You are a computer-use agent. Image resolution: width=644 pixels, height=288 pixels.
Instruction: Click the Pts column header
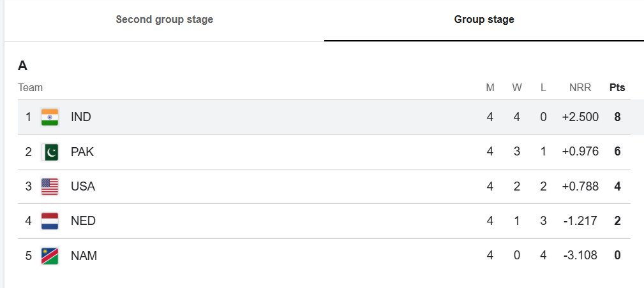(617, 88)
